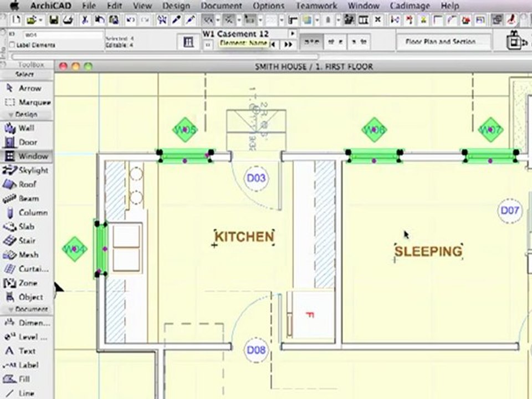Click the Open folder toolbar icon
532x399 pixels.
coord(31,21)
